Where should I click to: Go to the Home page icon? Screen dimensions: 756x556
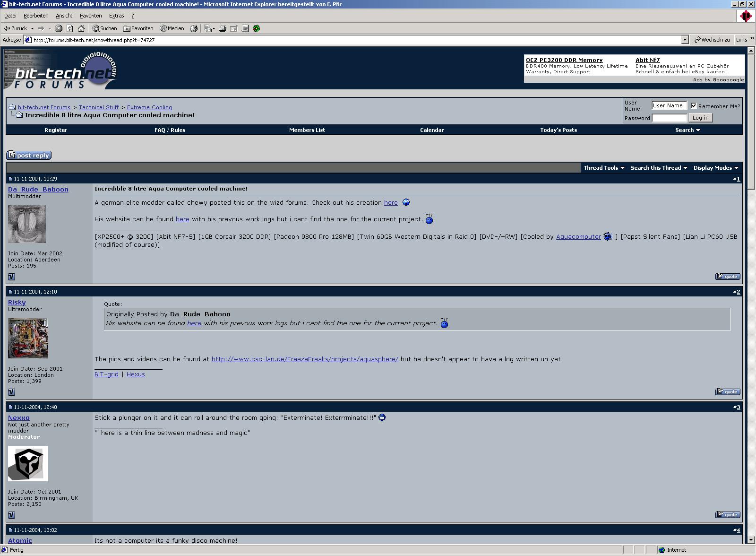click(x=81, y=28)
